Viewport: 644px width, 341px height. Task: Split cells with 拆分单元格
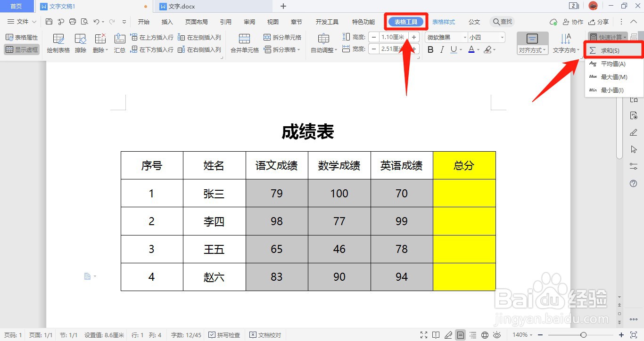click(282, 38)
